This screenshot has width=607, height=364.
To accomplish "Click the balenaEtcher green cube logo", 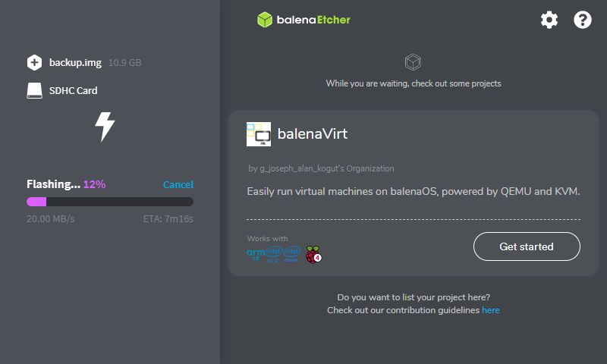I will [x=265, y=20].
